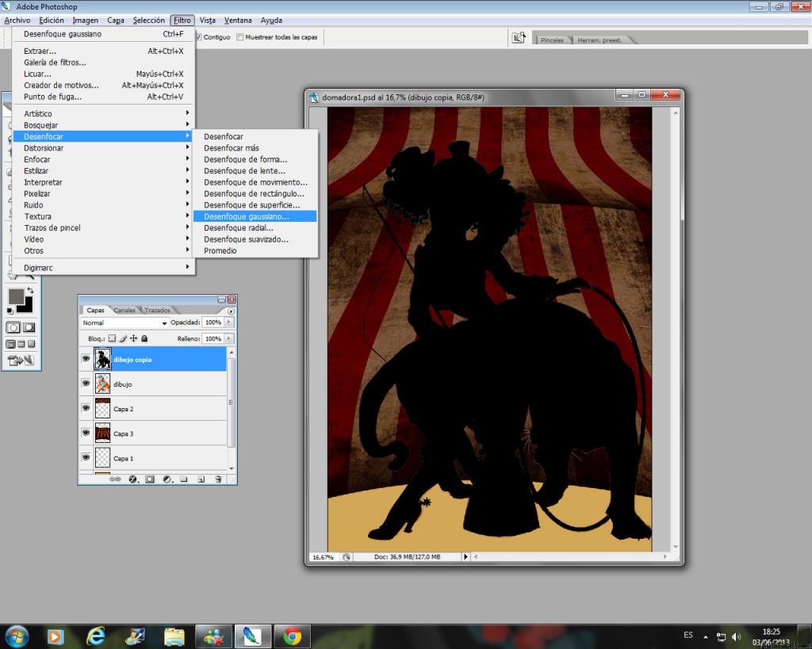
Task: Choose Desenfoque de movimiento... option
Action: click(x=255, y=182)
